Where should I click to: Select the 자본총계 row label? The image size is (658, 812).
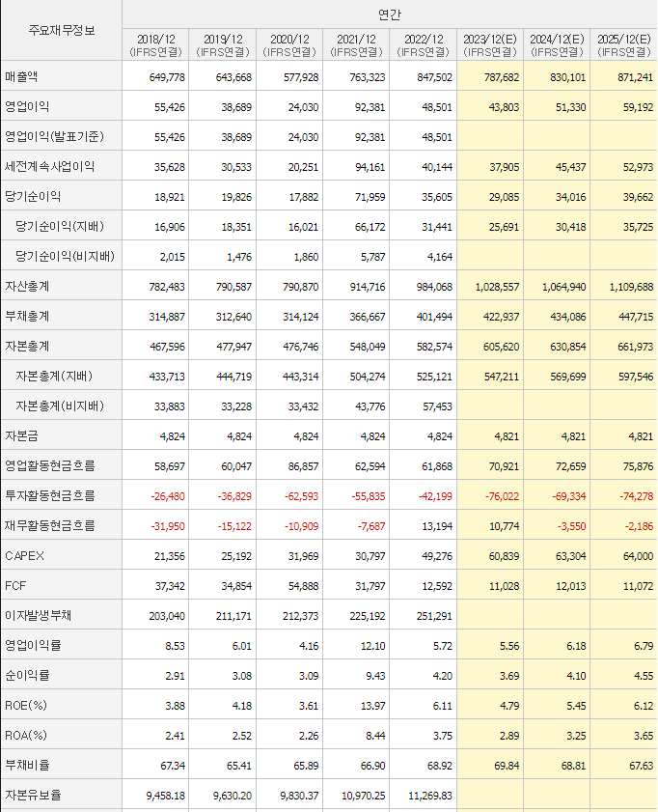[27, 347]
